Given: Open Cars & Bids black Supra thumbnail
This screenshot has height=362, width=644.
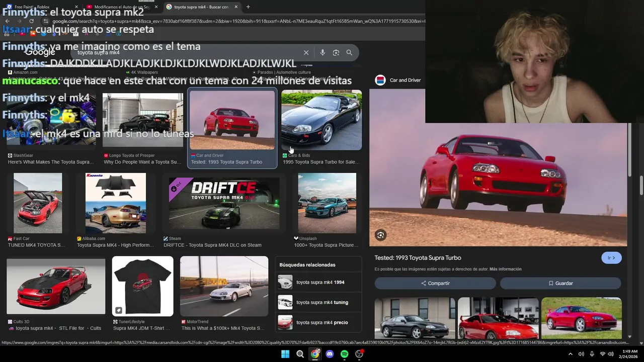Looking at the screenshot, I should click(x=321, y=120).
